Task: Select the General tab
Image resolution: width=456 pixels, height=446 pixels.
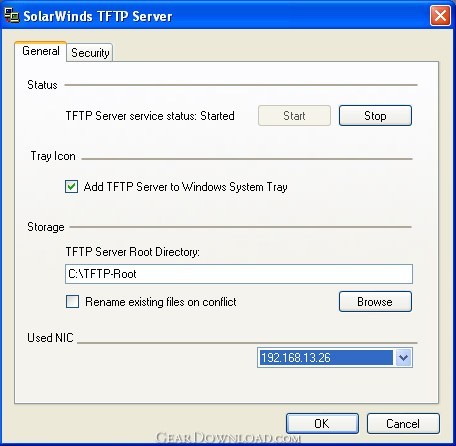Action: [x=41, y=51]
